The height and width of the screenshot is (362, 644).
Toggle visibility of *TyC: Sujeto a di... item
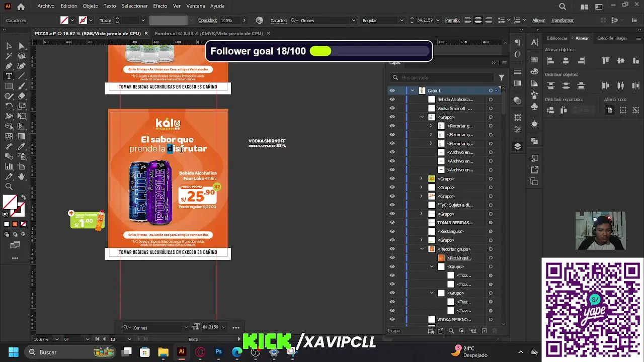coord(392,205)
